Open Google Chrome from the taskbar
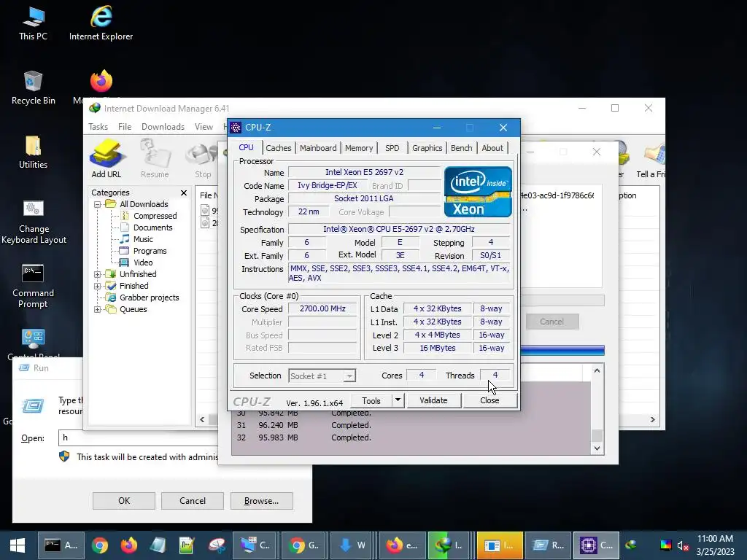 click(x=99, y=545)
